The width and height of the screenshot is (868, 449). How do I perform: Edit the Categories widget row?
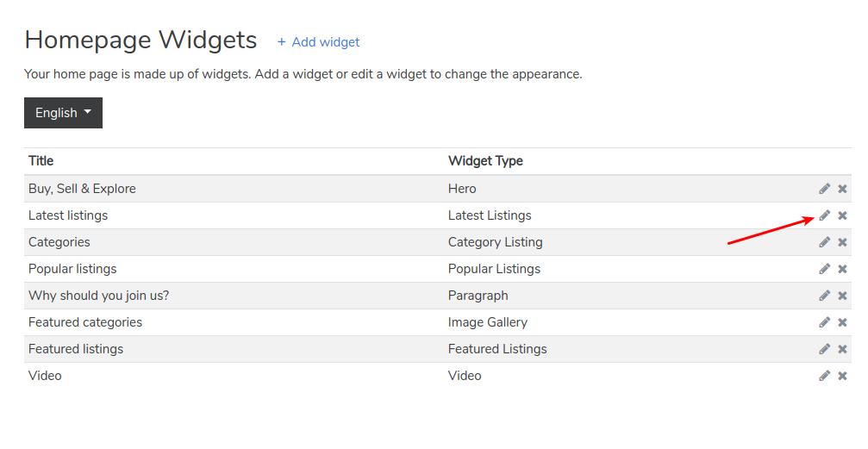click(x=825, y=242)
